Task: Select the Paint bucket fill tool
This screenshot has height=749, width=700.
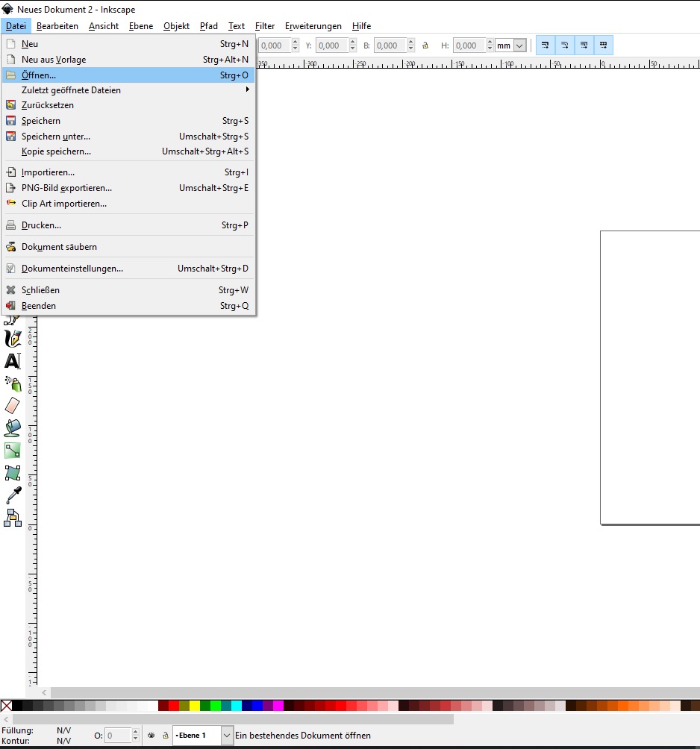Action: (x=13, y=428)
